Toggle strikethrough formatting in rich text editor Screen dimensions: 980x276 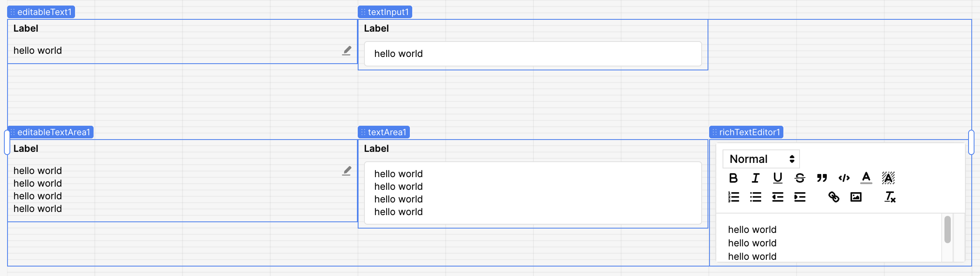pyautogui.click(x=800, y=178)
